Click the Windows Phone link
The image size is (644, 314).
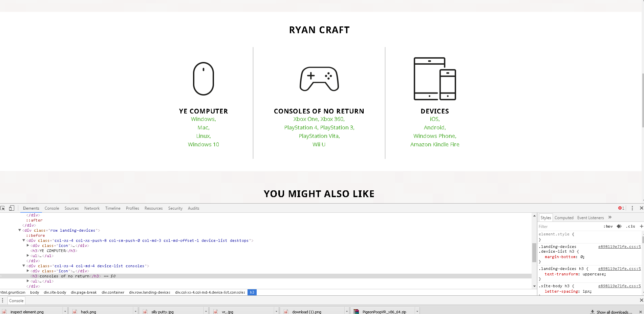pyautogui.click(x=435, y=136)
